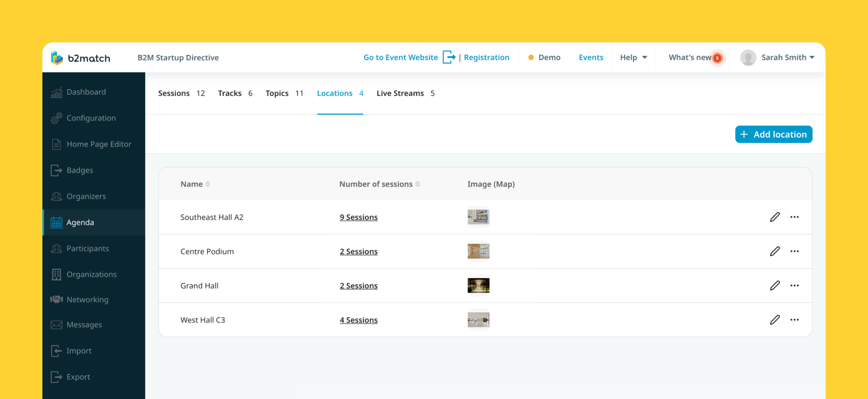The image size is (868, 399).
Task: Click the Organizations building icon
Action: click(x=56, y=274)
